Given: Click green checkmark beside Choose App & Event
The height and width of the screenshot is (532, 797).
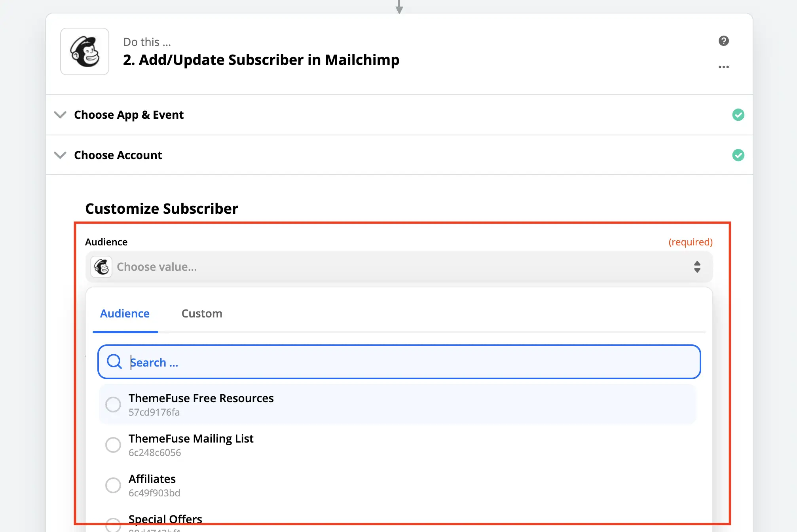Looking at the screenshot, I should pyautogui.click(x=738, y=115).
